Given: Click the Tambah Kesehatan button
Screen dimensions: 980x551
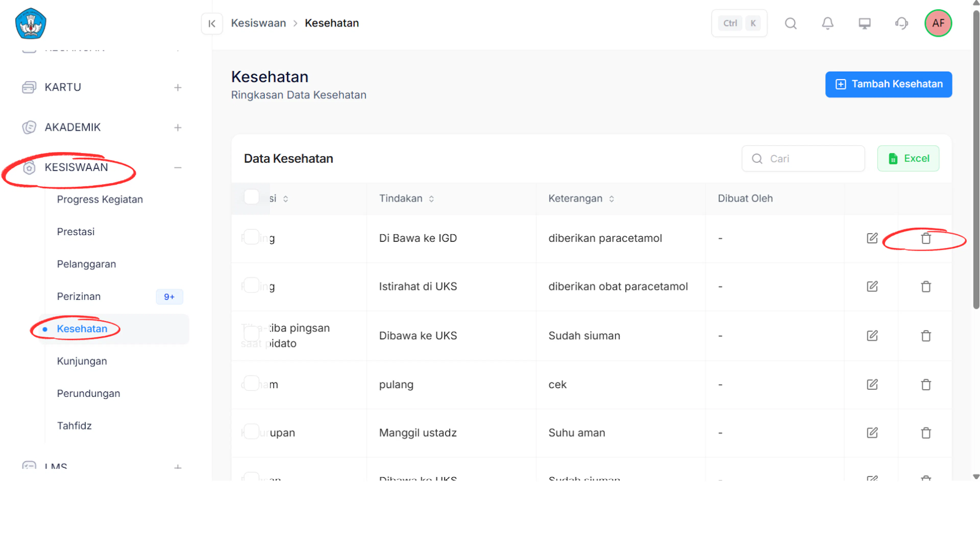Looking at the screenshot, I should [888, 84].
